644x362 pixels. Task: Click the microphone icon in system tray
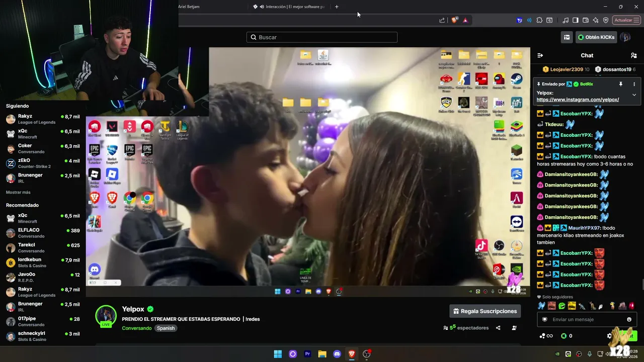click(x=589, y=354)
